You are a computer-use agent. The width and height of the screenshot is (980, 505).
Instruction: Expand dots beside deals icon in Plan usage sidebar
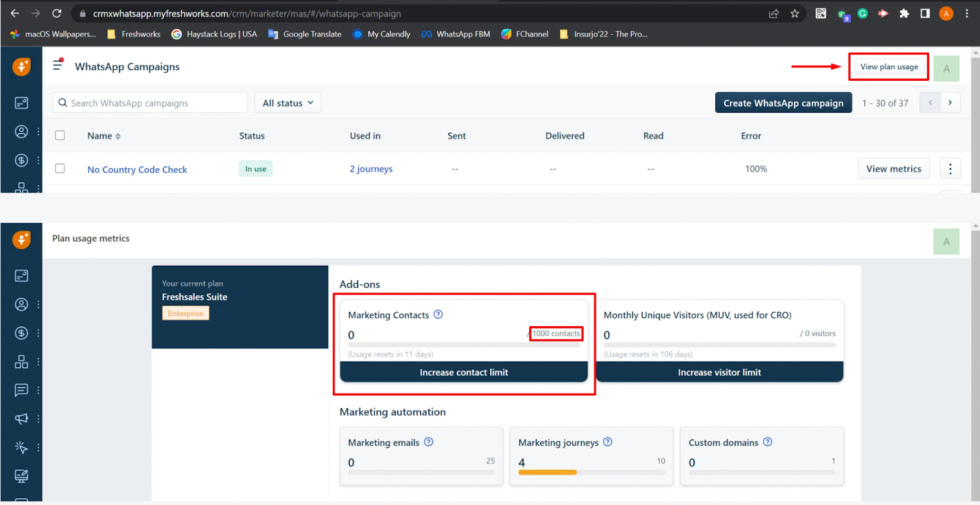point(38,333)
